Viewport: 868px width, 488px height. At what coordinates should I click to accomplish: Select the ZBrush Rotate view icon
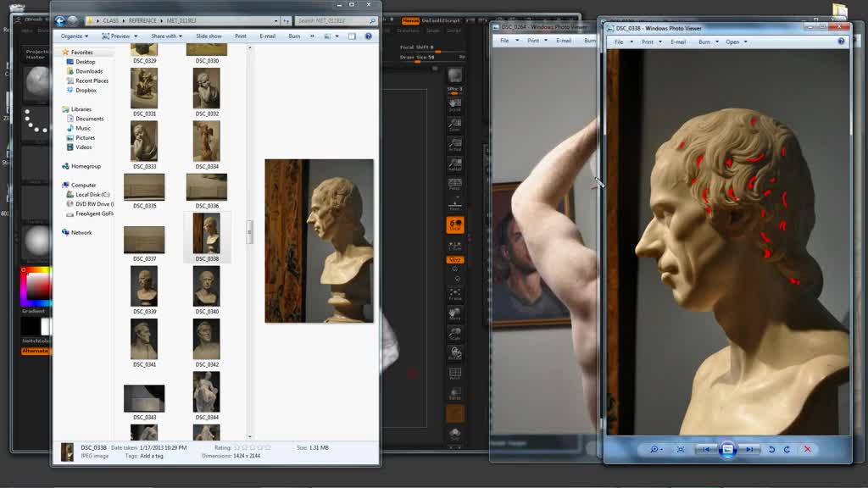[x=455, y=353]
